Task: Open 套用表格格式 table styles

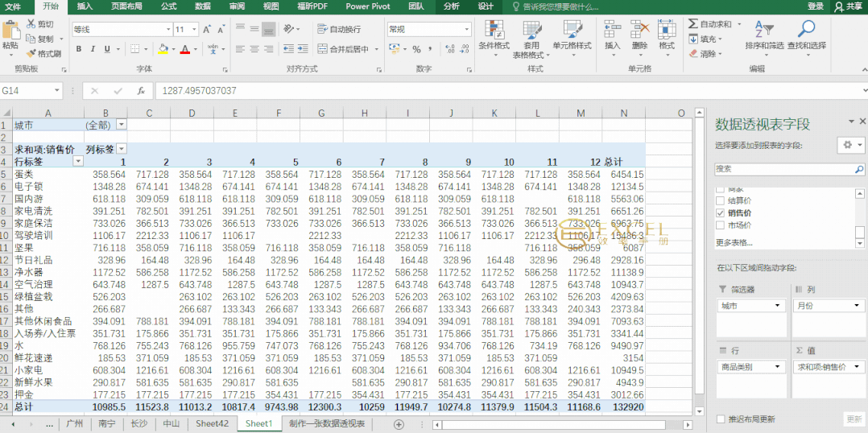Action: point(531,39)
